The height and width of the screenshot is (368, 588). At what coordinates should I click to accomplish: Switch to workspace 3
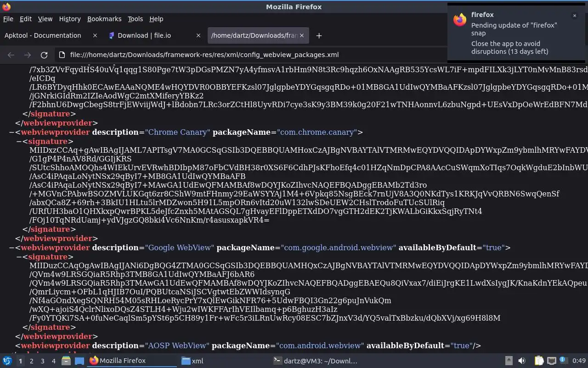pyautogui.click(x=42, y=361)
